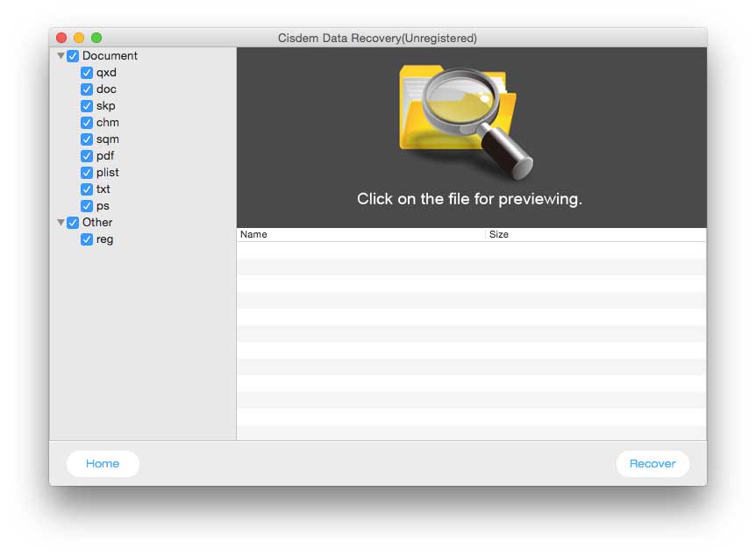Select the sqm row label
The height and width of the screenshot is (556, 756).
pyautogui.click(x=108, y=139)
